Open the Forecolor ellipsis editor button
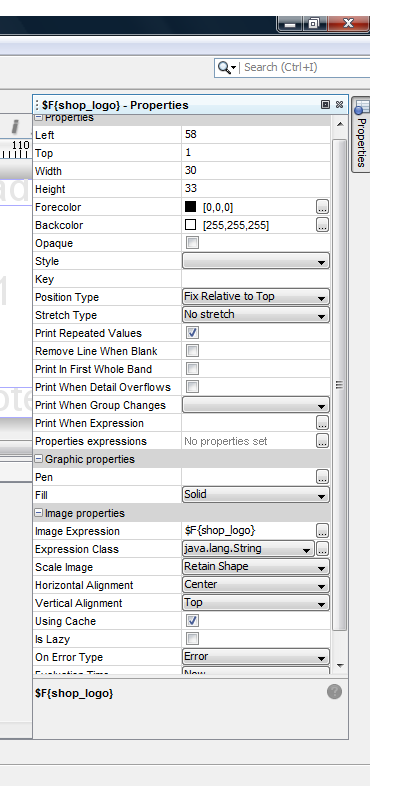Viewport: 406px width, 792px height. pyautogui.click(x=322, y=207)
